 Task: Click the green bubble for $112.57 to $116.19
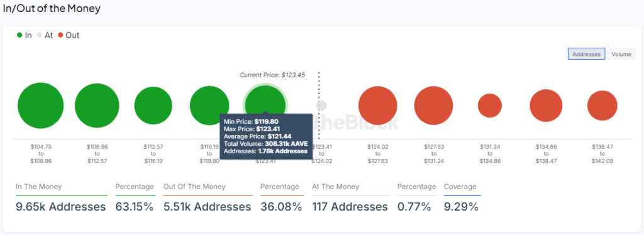click(153, 106)
